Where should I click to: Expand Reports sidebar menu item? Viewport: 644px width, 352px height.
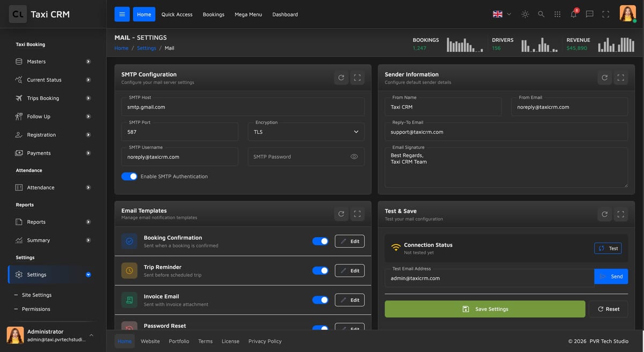[53, 222]
